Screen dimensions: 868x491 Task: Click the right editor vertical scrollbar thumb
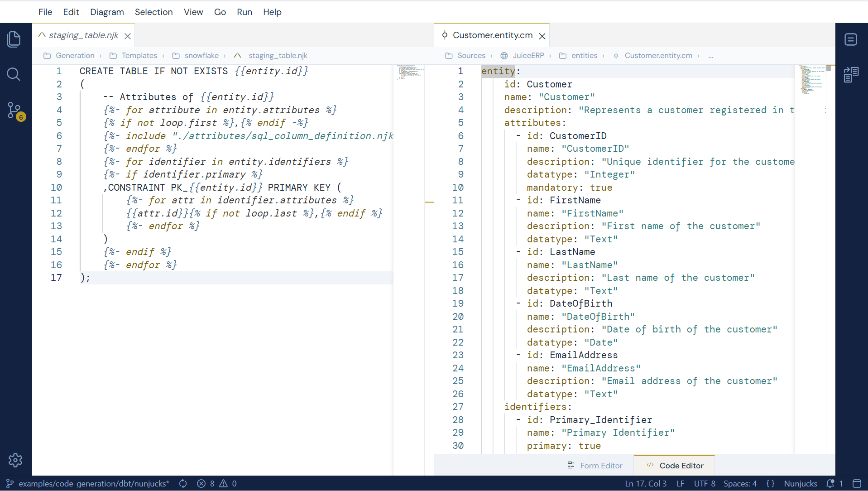[x=829, y=68]
